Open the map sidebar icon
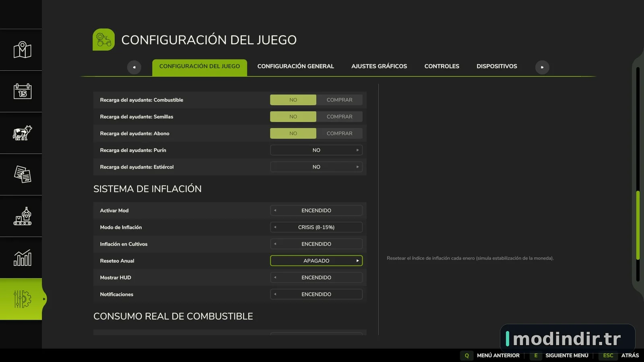This screenshot has width=644, height=362. 23,50
